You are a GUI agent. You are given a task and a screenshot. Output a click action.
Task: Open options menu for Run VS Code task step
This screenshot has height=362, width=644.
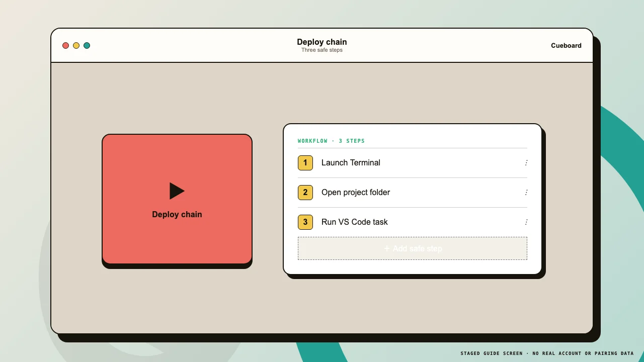(x=526, y=222)
